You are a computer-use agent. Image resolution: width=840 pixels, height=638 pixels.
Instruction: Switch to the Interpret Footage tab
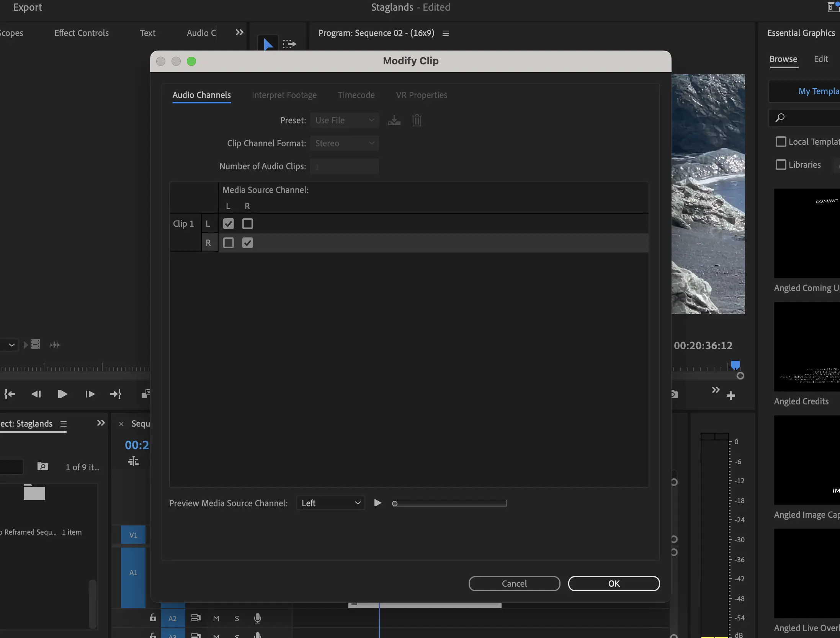tap(284, 95)
